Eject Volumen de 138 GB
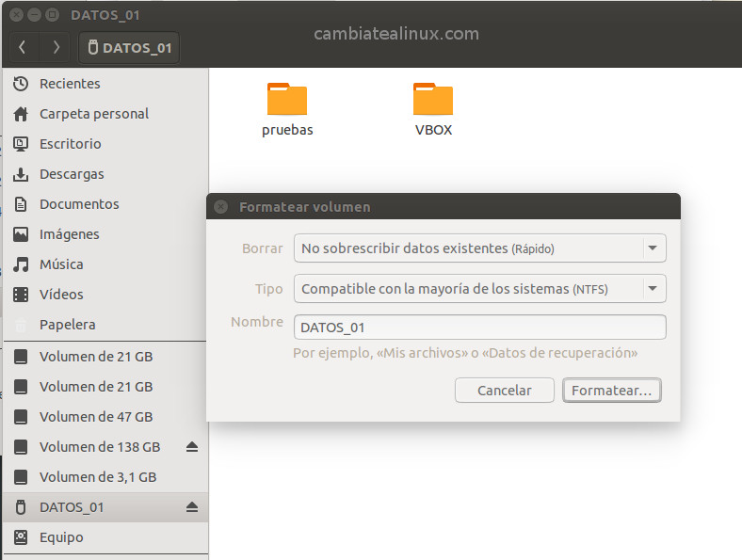This screenshot has height=560, width=742. click(192, 447)
